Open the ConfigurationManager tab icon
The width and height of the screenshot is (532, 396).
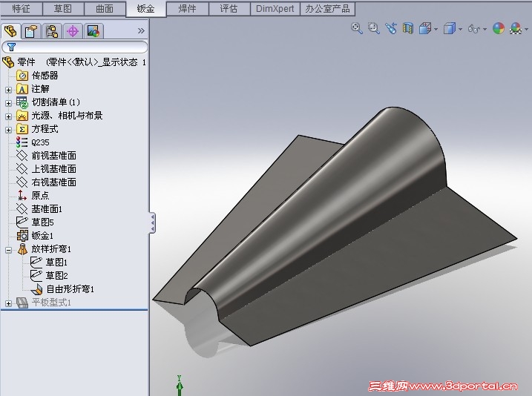52,31
